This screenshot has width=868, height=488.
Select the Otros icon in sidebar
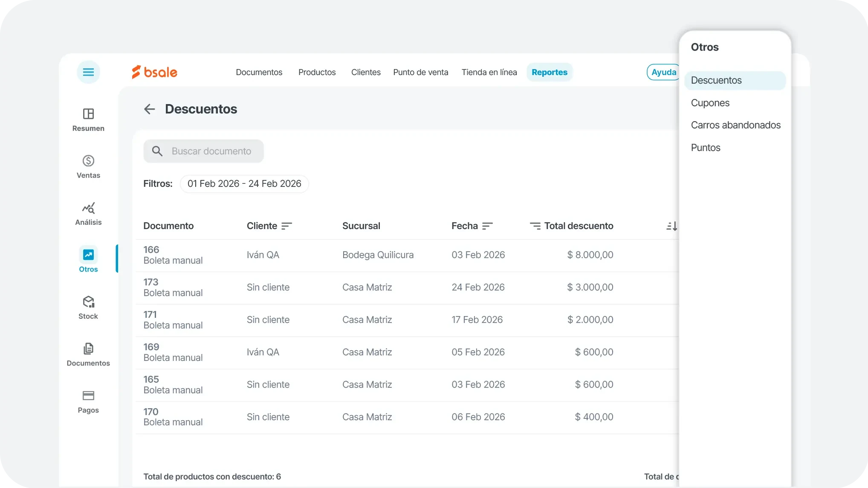coord(88,259)
